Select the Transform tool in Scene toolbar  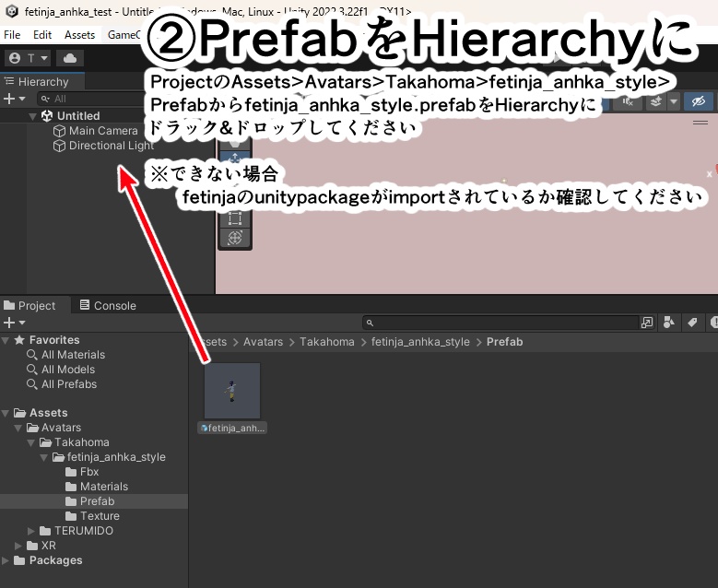click(x=235, y=238)
